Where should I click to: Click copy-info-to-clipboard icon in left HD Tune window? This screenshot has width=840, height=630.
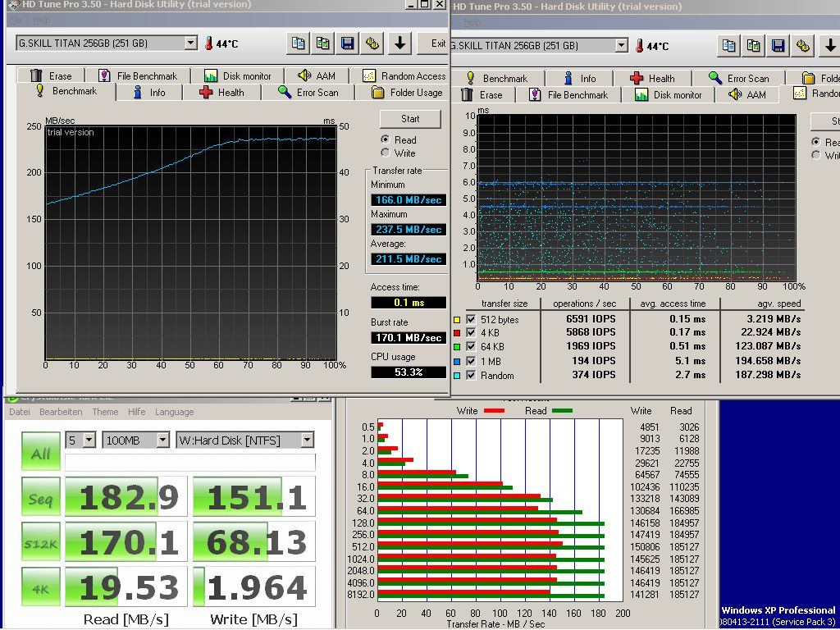299,43
